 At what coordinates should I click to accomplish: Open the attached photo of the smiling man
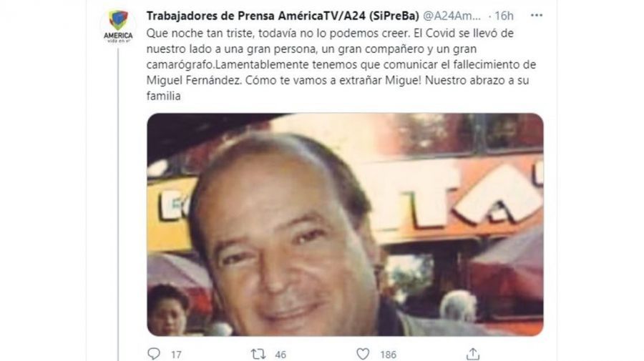tap(345, 224)
